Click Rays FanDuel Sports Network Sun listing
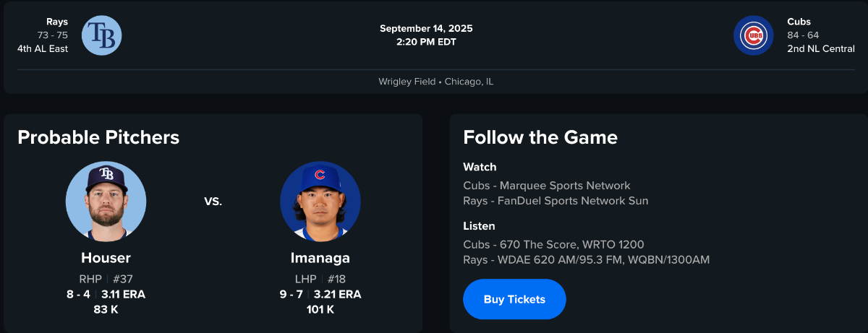 click(x=556, y=201)
